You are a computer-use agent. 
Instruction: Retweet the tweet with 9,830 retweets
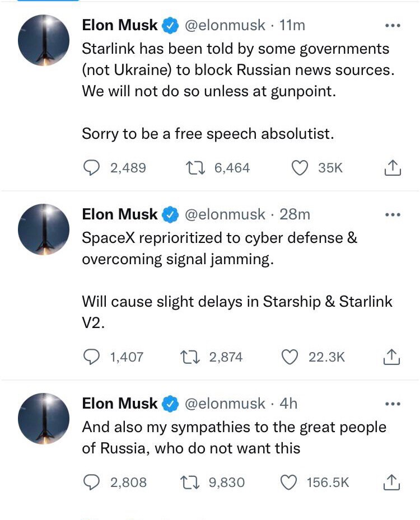(x=188, y=482)
